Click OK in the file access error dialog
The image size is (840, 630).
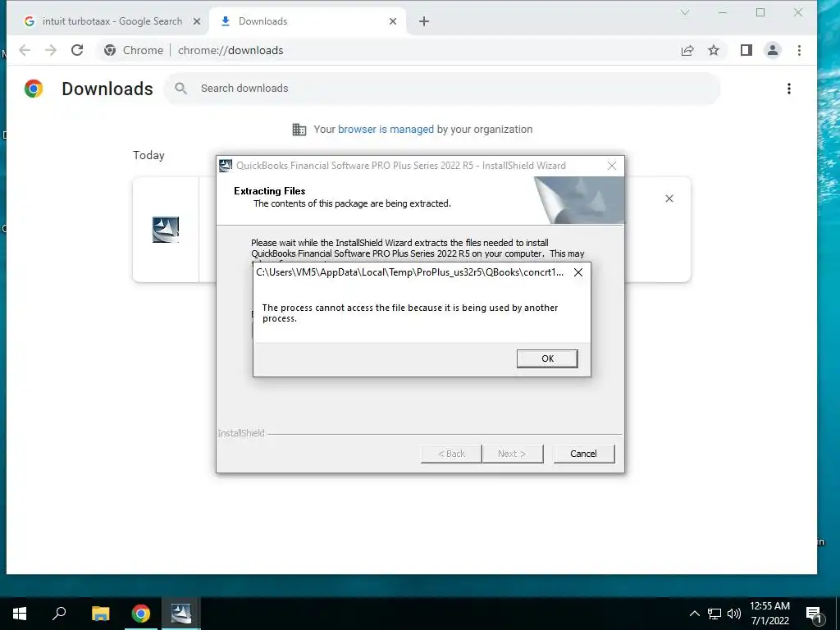547,358
